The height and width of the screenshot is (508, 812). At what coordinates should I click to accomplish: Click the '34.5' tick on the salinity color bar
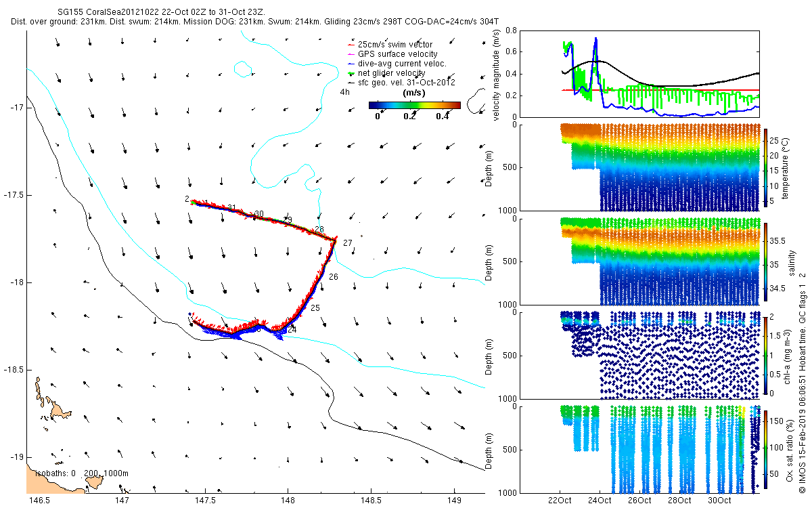point(777,289)
